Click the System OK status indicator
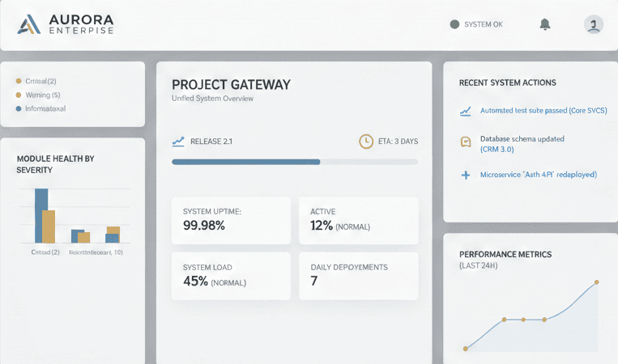618x364 pixels. pos(476,24)
